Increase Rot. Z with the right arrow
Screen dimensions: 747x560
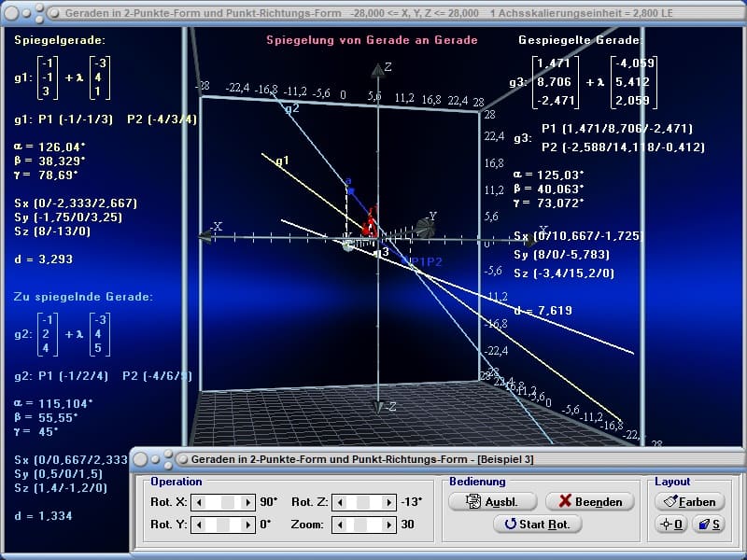click(388, 502)
